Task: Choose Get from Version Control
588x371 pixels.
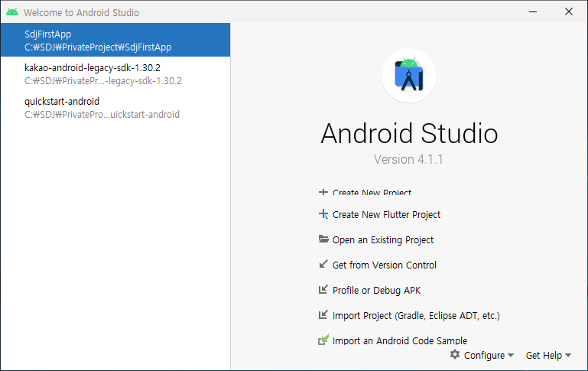Action: pyautogui.click(x=385, y=265)
